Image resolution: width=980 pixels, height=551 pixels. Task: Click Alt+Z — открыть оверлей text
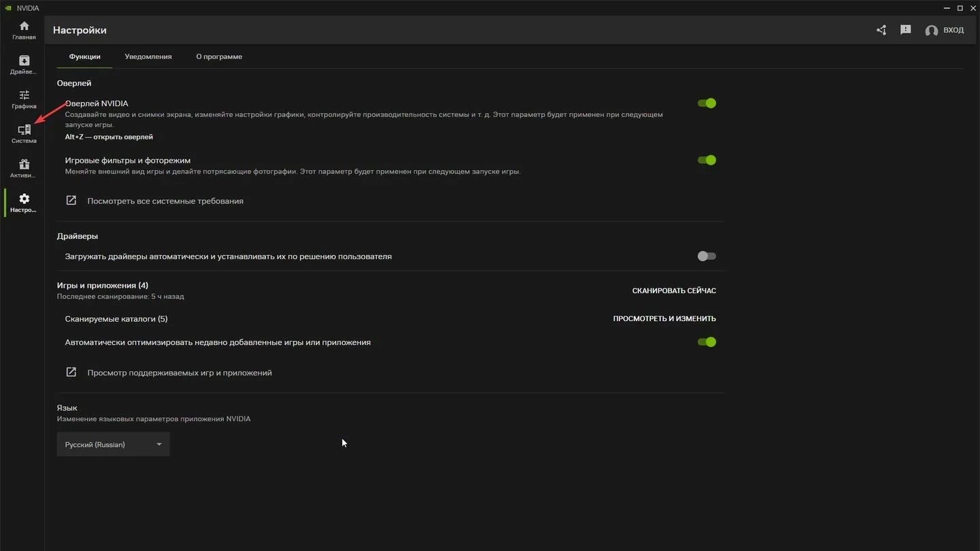click(109, 137)
